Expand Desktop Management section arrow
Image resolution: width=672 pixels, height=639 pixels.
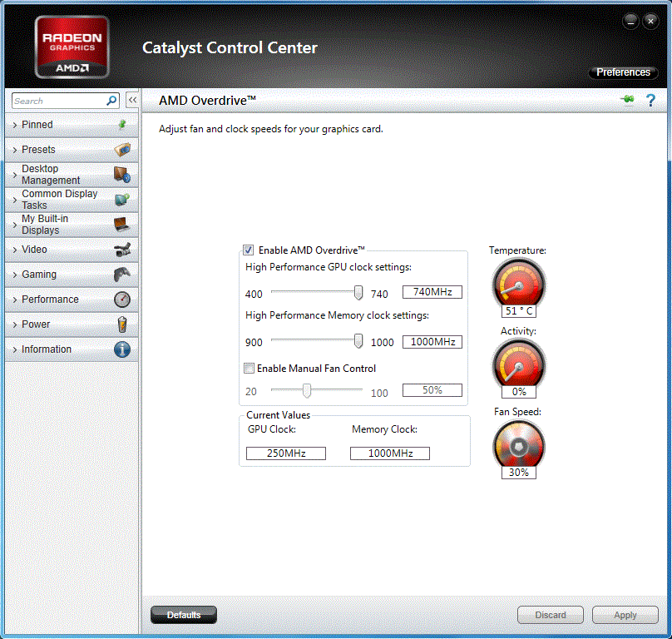tap(15, 175)
